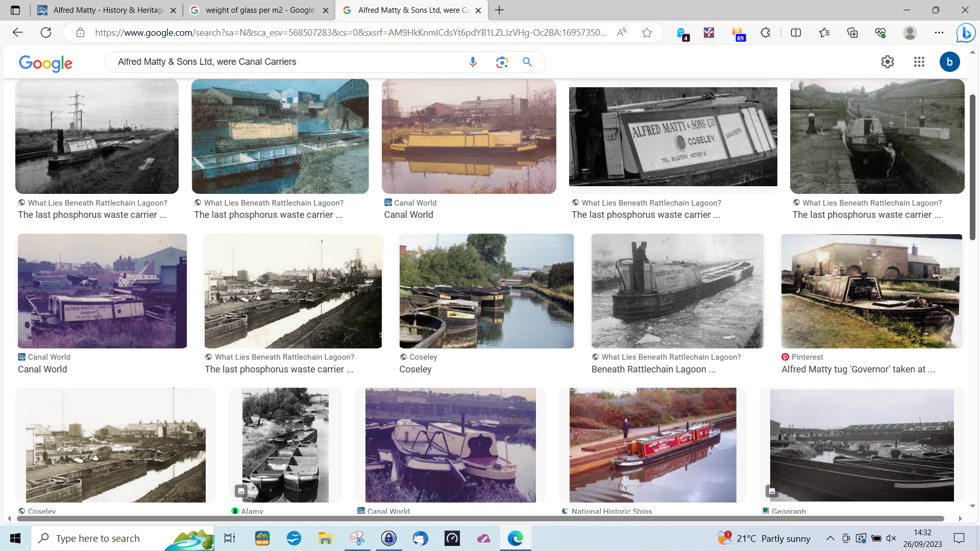The width and height of the screenshot is (980, 551).
Task: Click the Geograph source label
Action: (789, 511)
